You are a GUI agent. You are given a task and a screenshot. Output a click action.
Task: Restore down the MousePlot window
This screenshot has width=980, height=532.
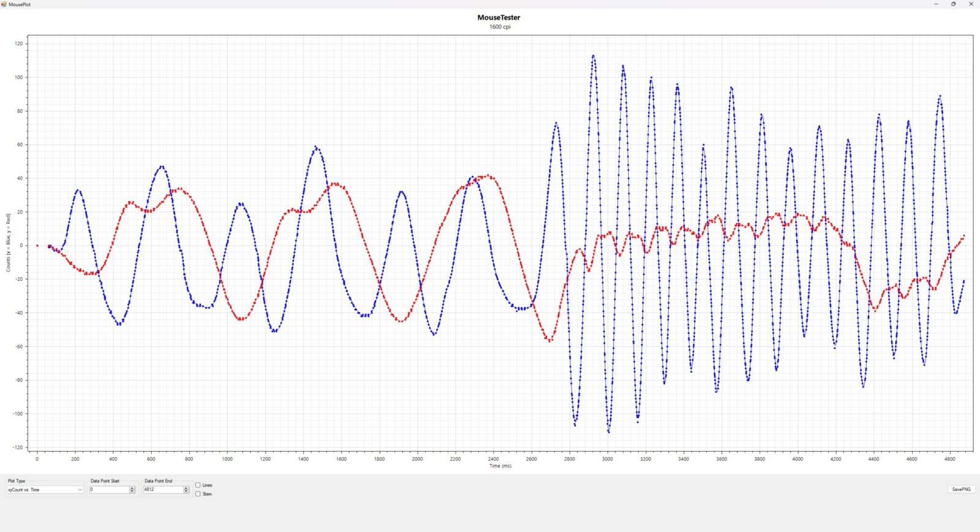click(x=953, y=4)
